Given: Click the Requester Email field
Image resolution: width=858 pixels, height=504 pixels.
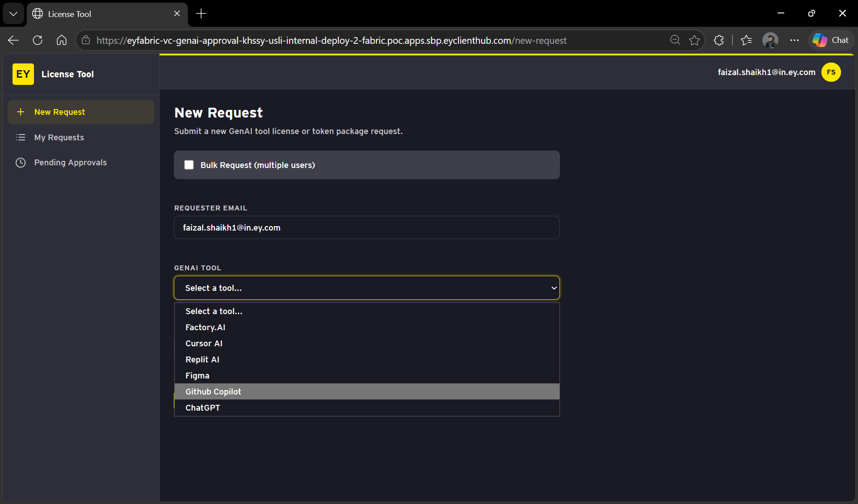Looking at the screenshot, I should pyautogui.click(x=367, y=228).
